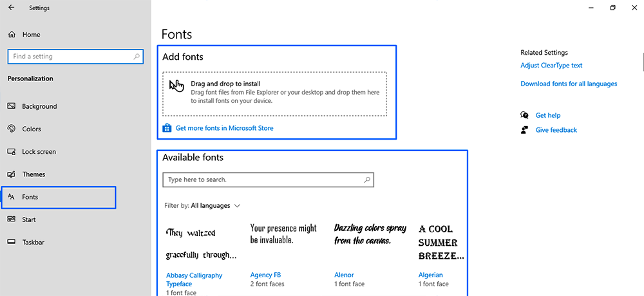This screenshot has width=644, height=296.
Task: Open the Abbasy Calligraphy Typeface font
Action: click(194, 279)
